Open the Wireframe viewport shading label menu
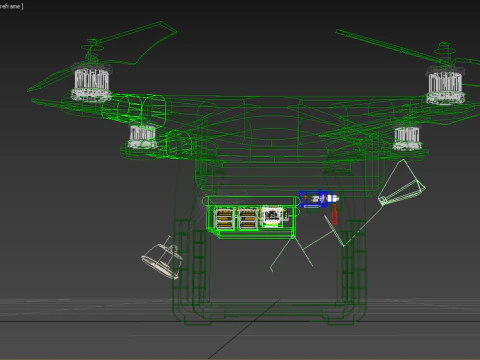The height and width of the screenshot is (360, 480). pos(11,6)
